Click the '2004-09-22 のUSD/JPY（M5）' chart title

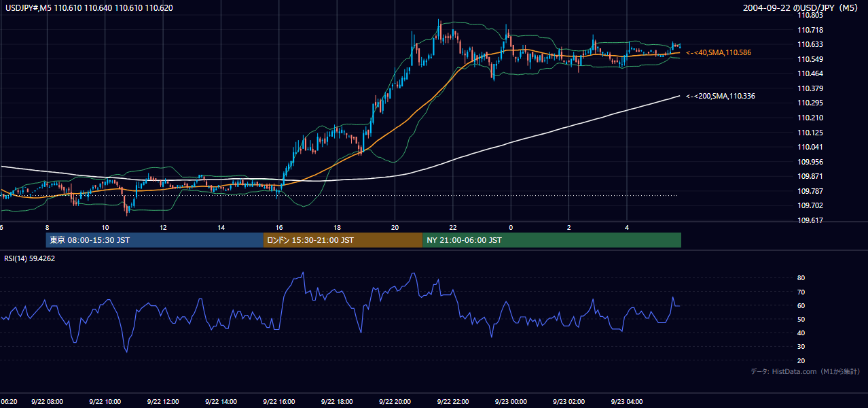coord(801,7)
